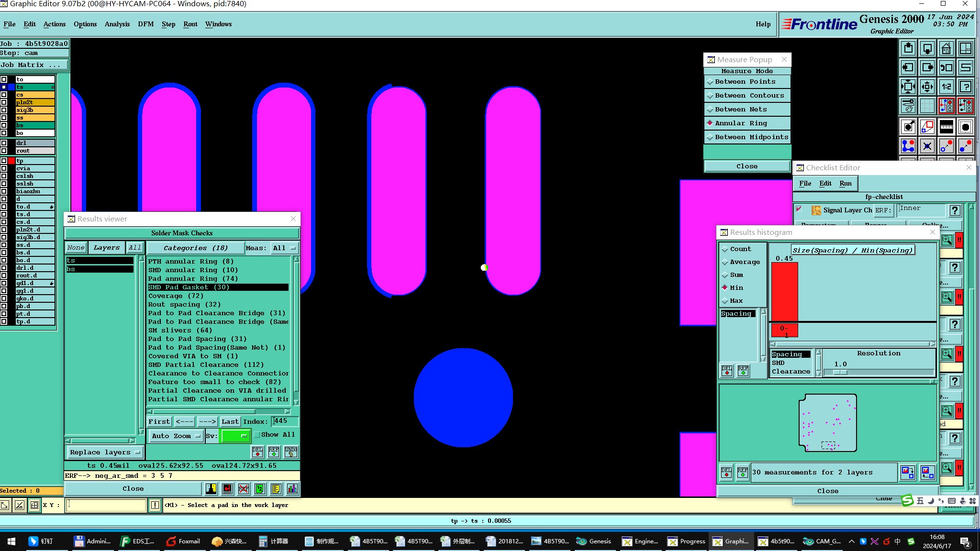
Task: Click the 1:2 zoom scale icon
Action: (x=946, y=87)
